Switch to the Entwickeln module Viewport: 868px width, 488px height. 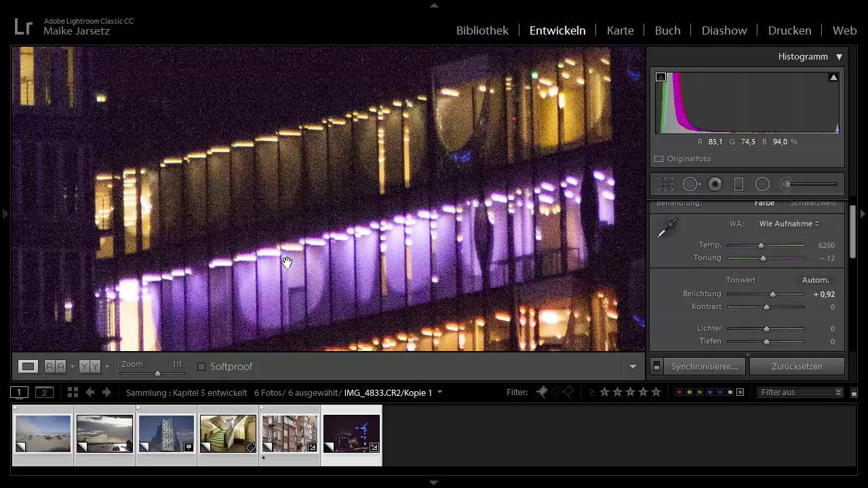pos(557,30)
